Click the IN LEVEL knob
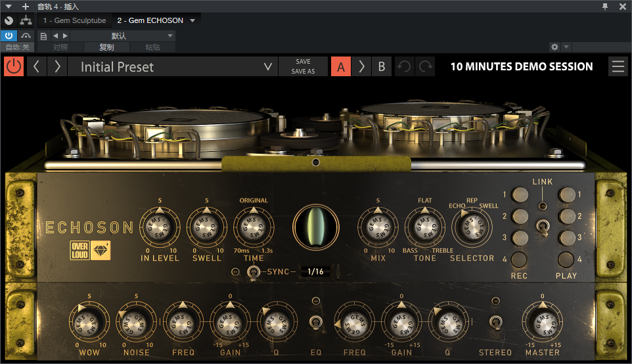The image size is (632, 364). [x=160, y=227]
